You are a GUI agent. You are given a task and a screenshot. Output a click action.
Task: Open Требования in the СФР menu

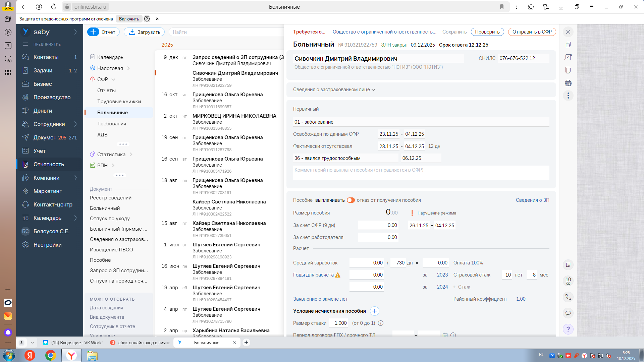pos(111,124)
